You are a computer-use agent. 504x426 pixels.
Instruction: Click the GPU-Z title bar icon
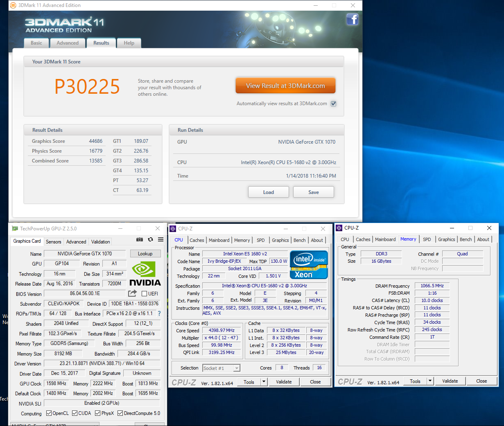15,228
